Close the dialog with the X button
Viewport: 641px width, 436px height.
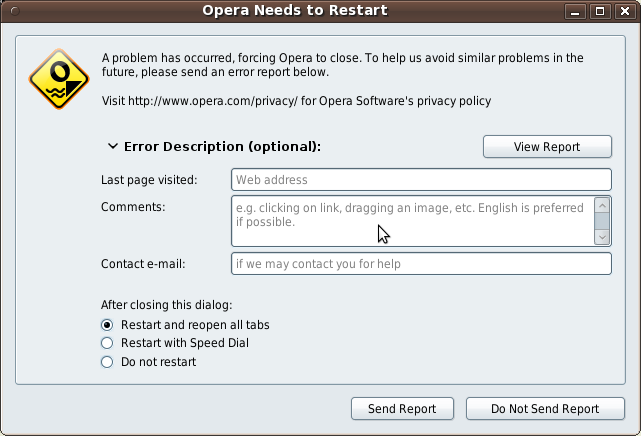pyautogui.click(x=624, y=12)
